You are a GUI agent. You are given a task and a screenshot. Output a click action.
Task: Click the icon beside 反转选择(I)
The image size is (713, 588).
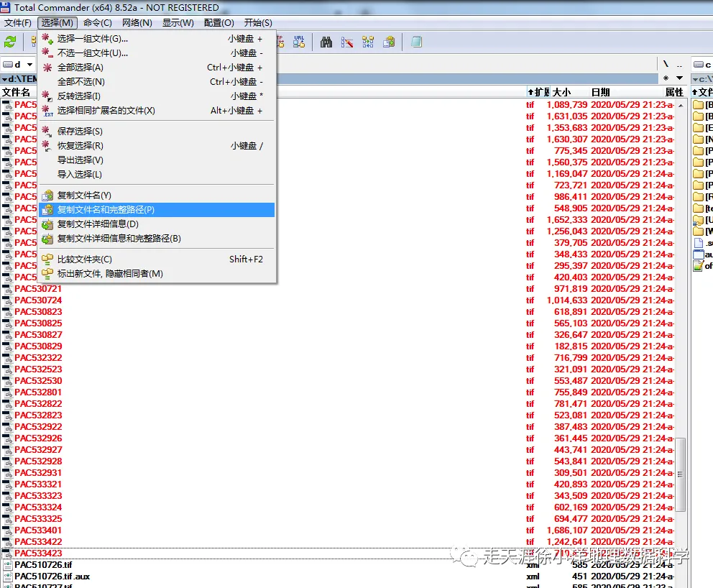[47, 96]
